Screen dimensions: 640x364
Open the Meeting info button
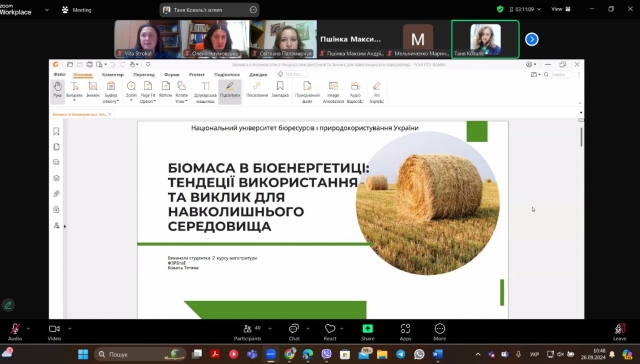[x=76, y=10]
